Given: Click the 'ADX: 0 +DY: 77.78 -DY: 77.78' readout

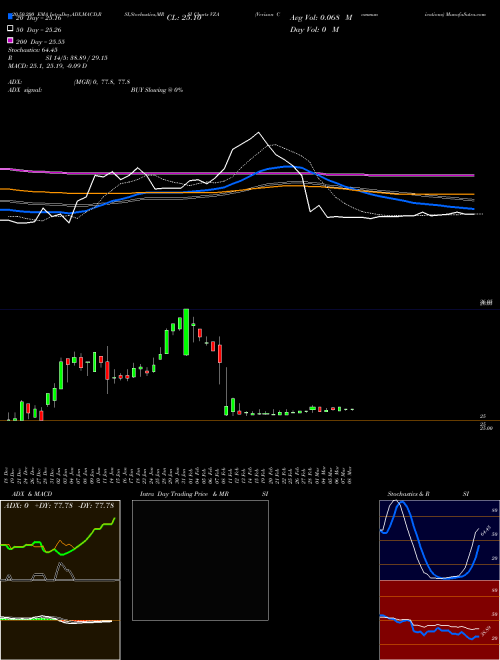Looking at the screenshot, I should click(59, 506).
